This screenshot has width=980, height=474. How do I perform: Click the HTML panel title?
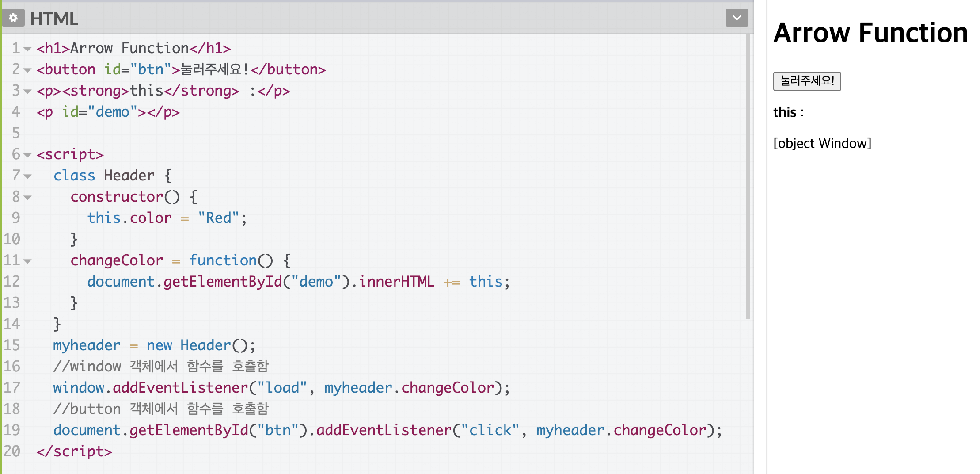(54, 19)
